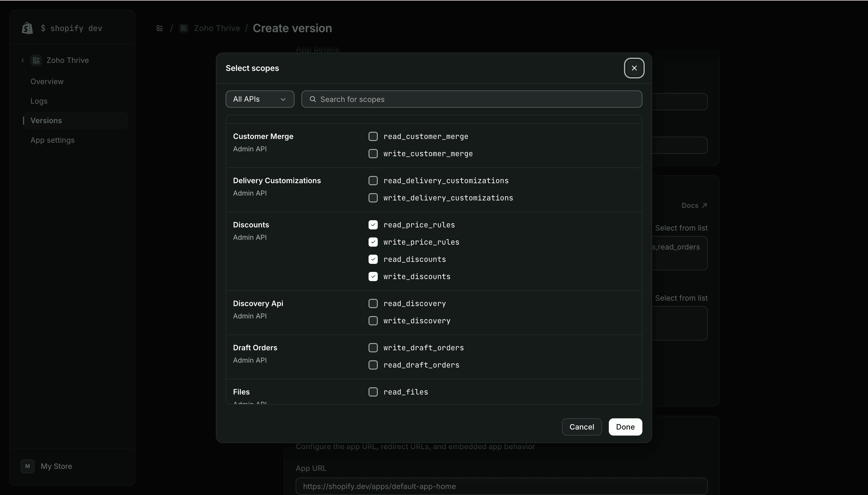Click the Shopify bag logo icon

(27, 28)
